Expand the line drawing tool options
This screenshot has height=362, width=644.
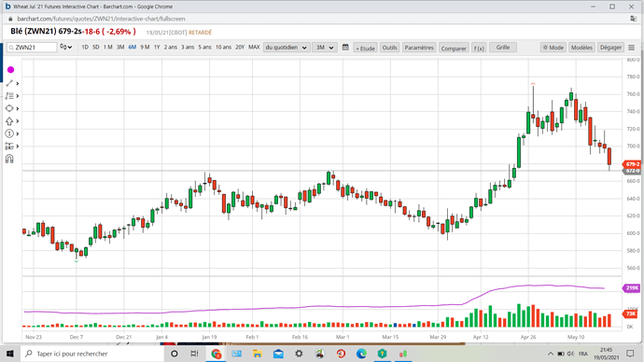pos(17,83)
